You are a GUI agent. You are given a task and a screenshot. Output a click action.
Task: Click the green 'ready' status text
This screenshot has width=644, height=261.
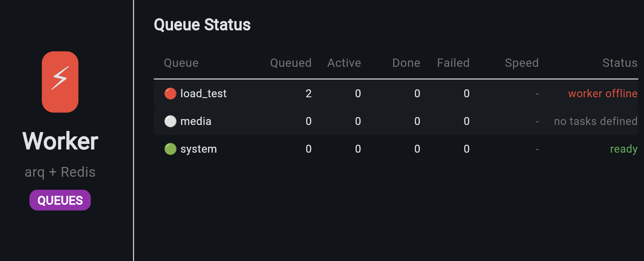623,149
